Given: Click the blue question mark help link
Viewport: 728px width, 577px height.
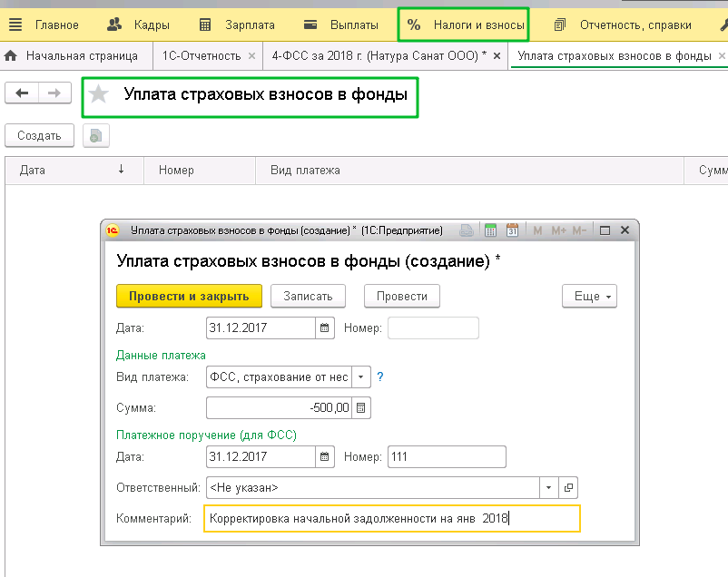Looking at the screenshot, I should click(379, 377).
